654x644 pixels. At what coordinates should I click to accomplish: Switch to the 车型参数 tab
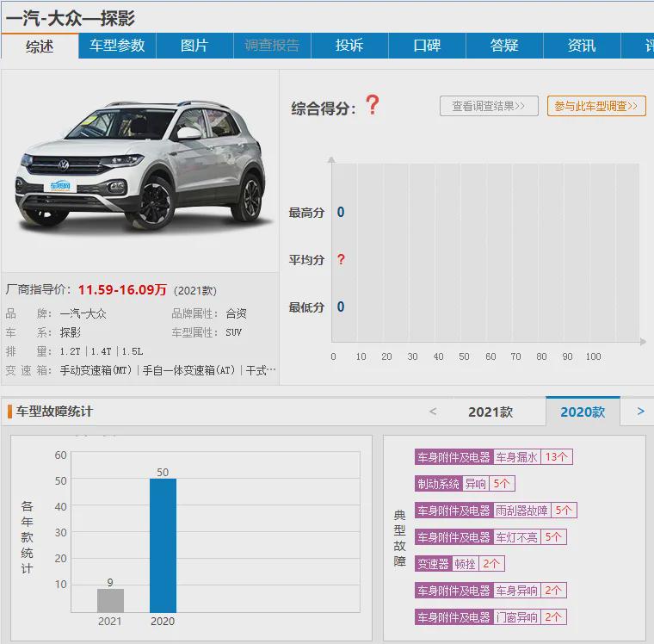[117, 46]
